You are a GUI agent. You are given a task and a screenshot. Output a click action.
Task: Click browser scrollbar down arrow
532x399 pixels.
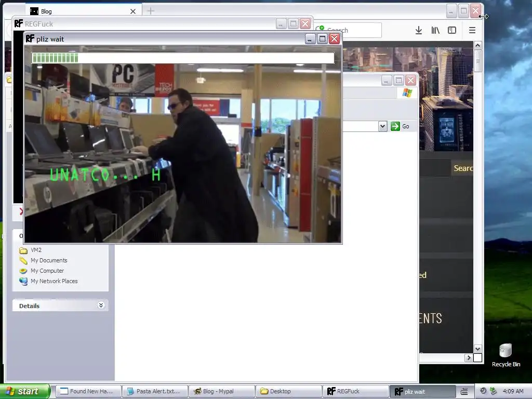[x=478, y=349]
